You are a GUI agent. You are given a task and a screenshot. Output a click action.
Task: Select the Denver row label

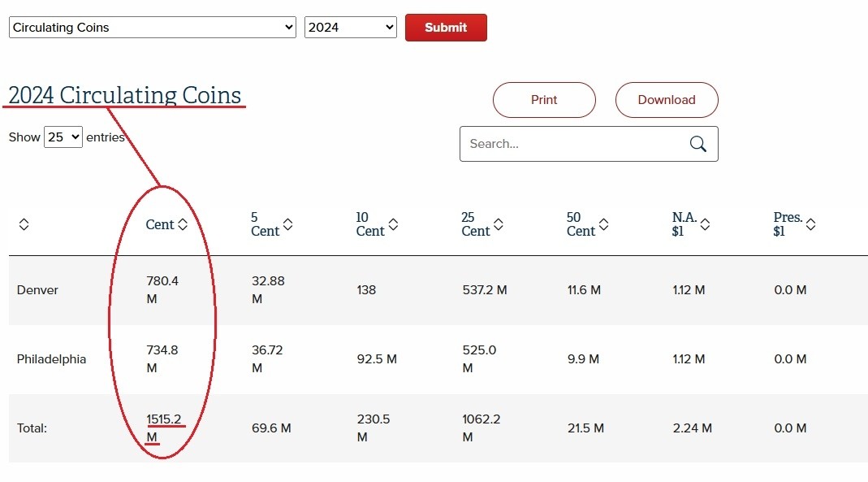point(37,290)
